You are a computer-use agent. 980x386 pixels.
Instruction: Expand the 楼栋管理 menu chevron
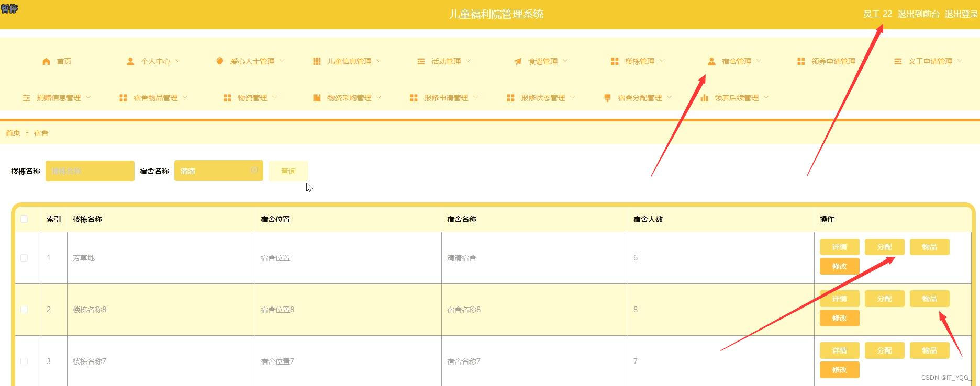[662, 61]
